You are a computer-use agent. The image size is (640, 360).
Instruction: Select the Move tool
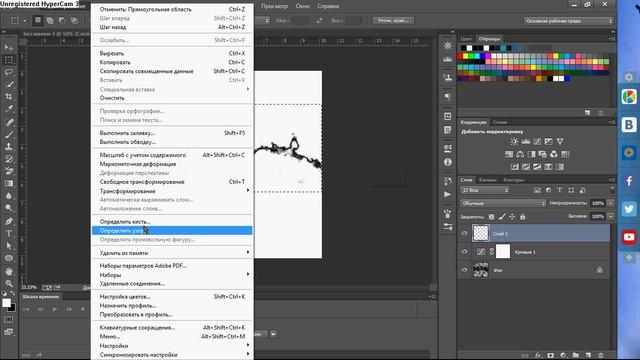(x=9, y=48)
